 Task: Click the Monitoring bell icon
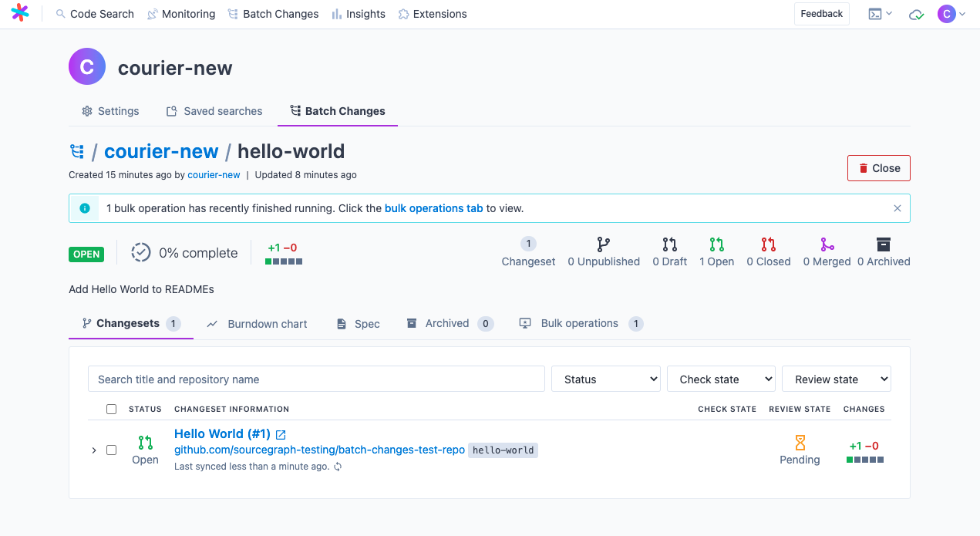153,13
